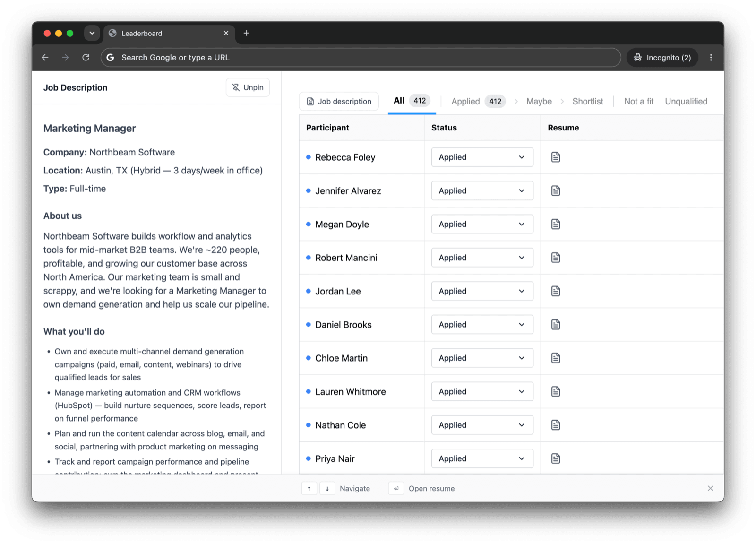Change Nathan Cole's status dropdown
756x544 pixels.
pos(482,425)
